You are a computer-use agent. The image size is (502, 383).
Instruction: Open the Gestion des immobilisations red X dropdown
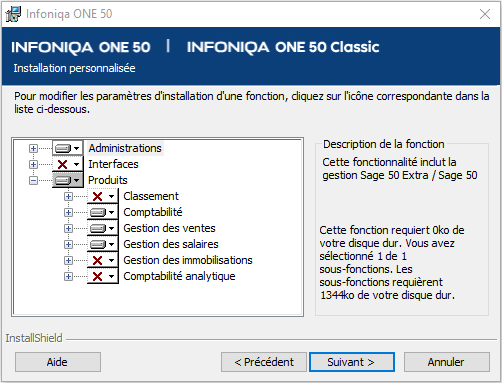coord(103,260)
